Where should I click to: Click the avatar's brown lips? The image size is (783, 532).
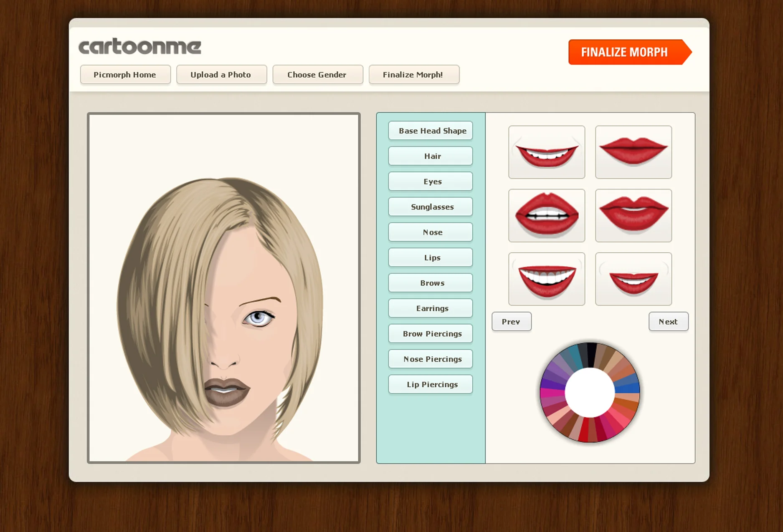[227, 392]
